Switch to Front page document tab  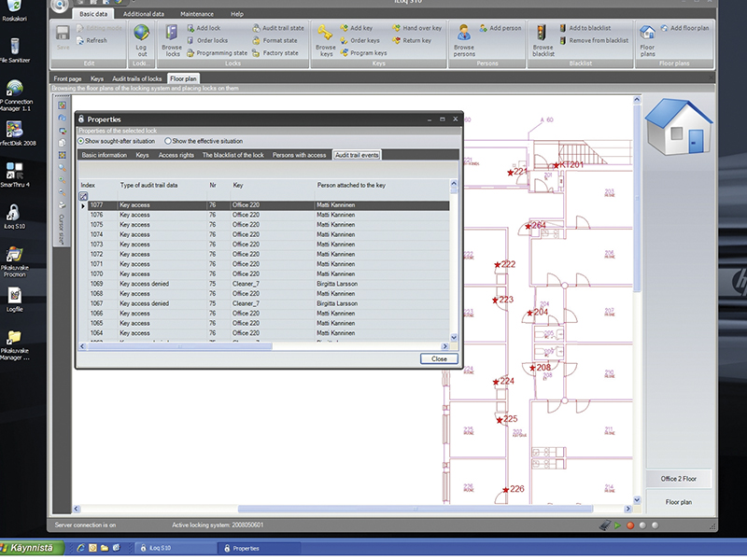coord(67,78)
